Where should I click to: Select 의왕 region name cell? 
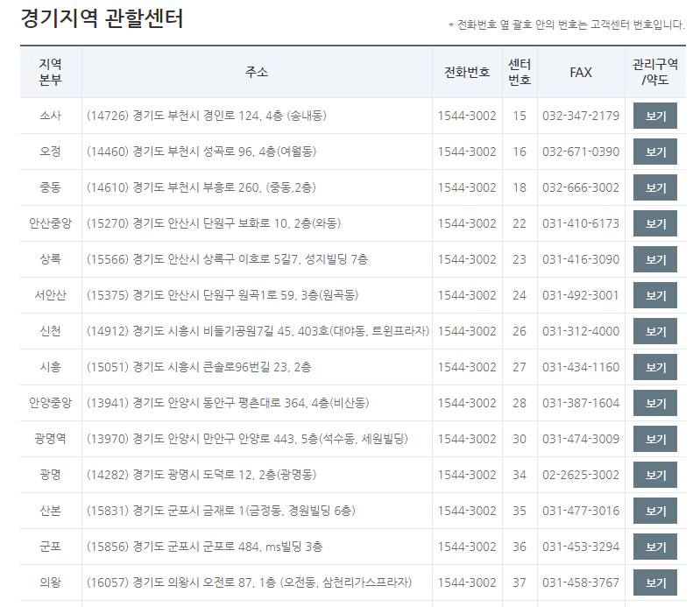[x=51, y=582]
